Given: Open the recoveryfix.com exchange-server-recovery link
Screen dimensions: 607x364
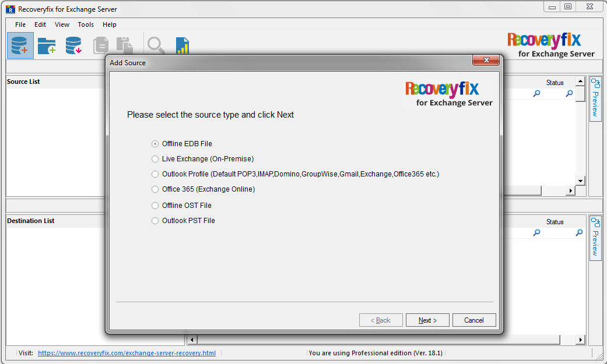Looking at the screenshot, I should 127,353.
